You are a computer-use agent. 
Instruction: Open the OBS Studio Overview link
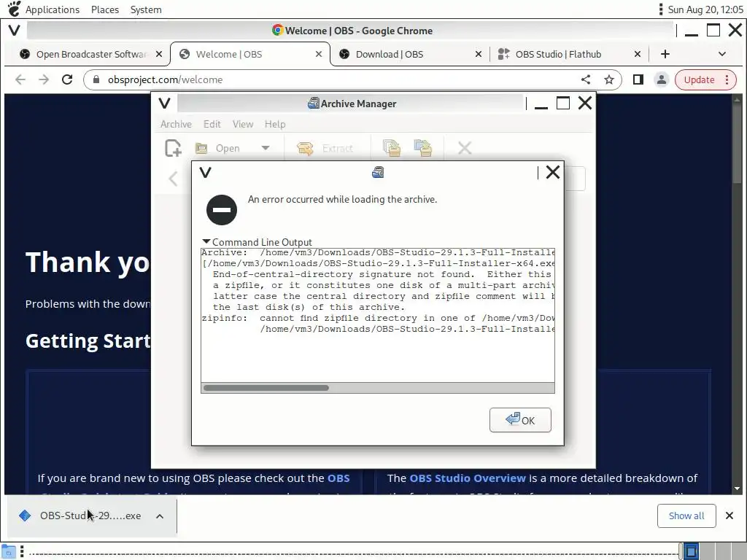click(468, 478)
